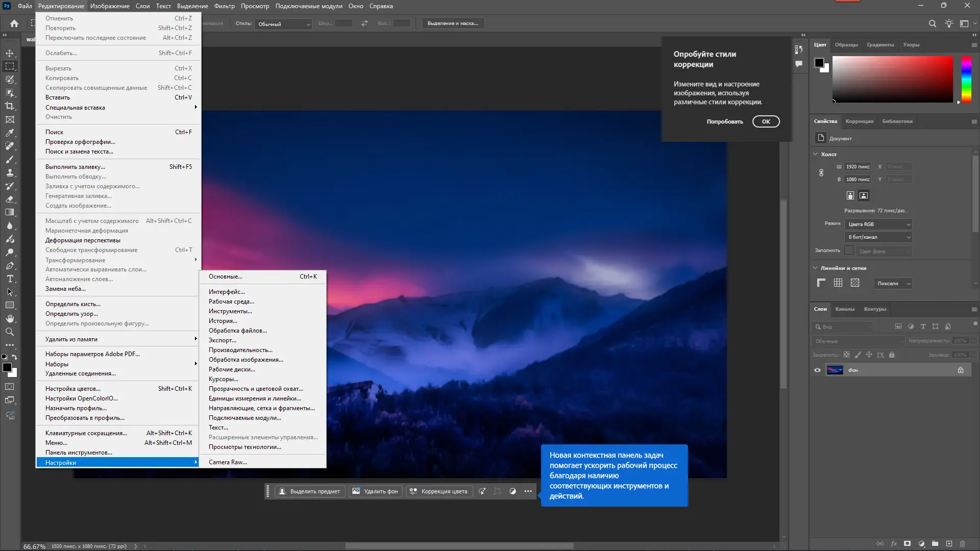Click the Удалить фон button
This screenshot has height=551, width=980.
(375, 491)
